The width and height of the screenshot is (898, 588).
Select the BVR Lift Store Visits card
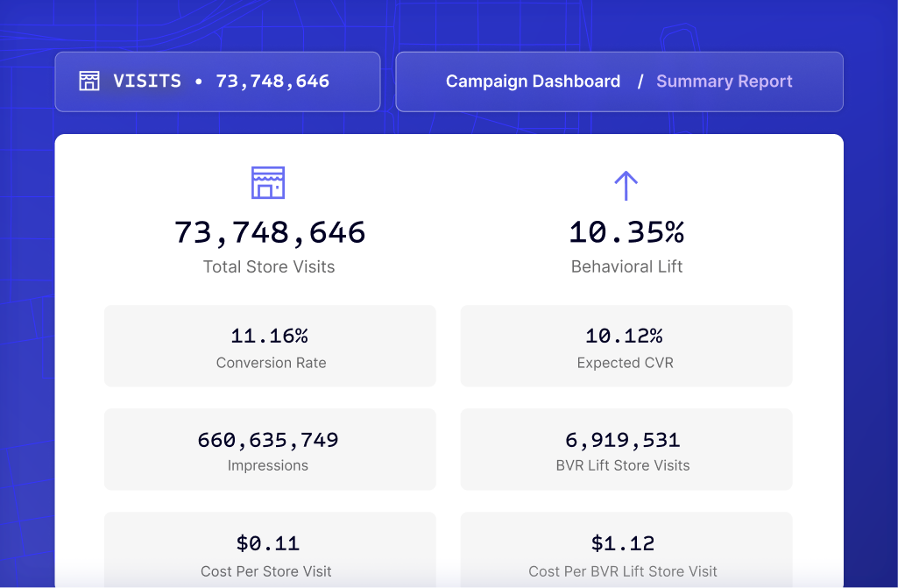click(626, 450)
